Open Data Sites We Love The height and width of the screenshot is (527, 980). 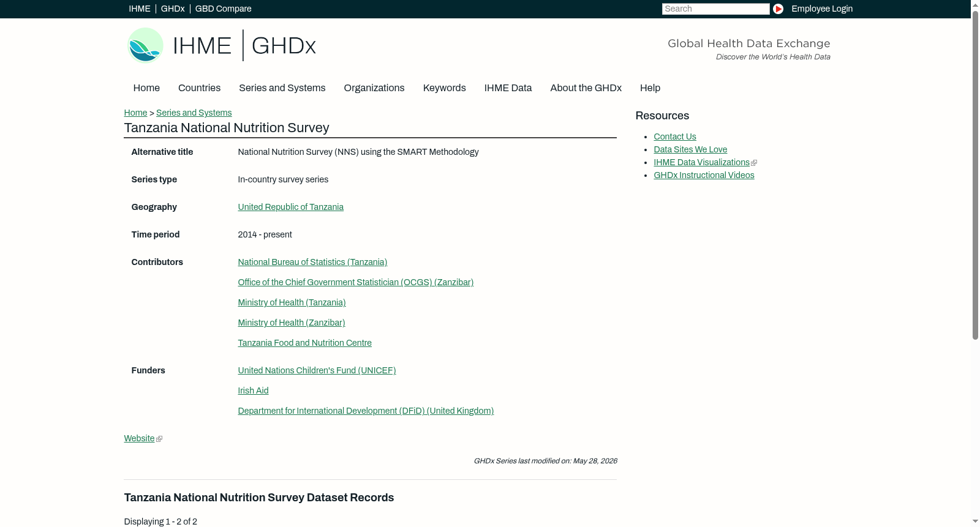(x=690, y=149)
